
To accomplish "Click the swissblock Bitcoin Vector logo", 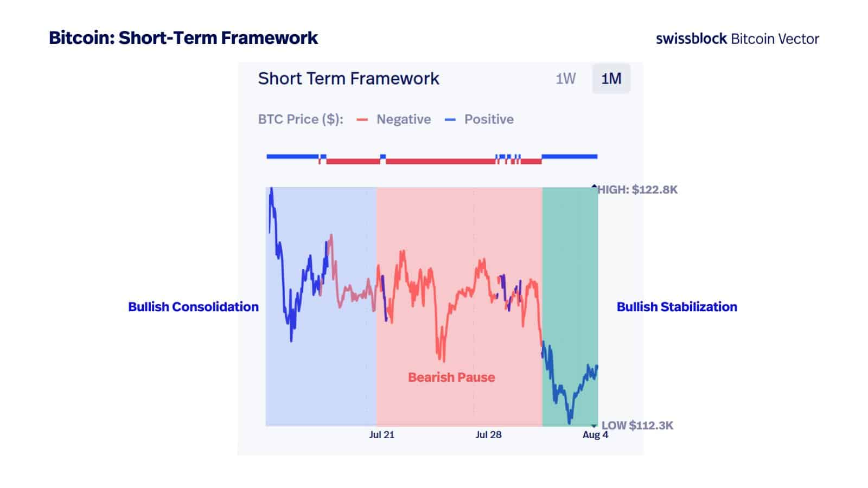I will (x=737, y=38).
